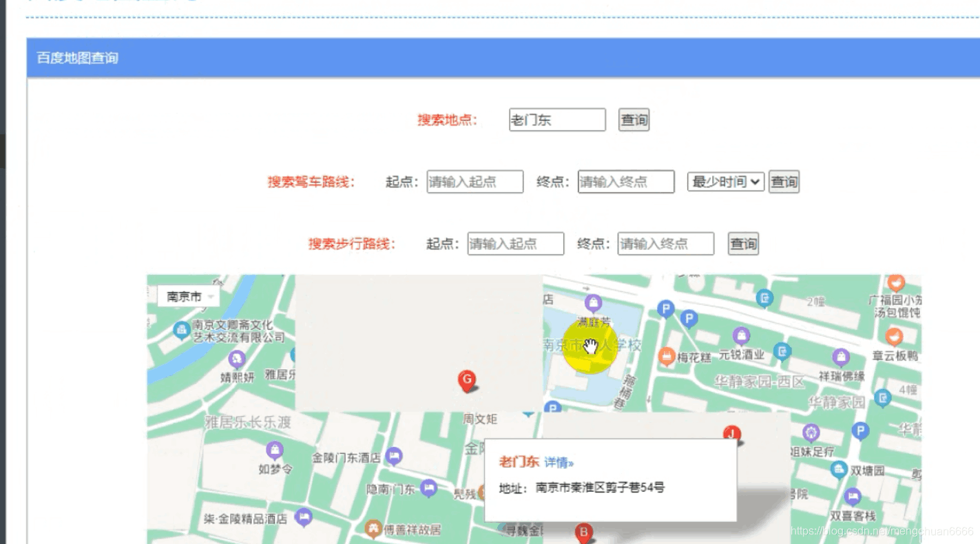Click the hotel icon next to 隐南门东

tap(428, 488)
